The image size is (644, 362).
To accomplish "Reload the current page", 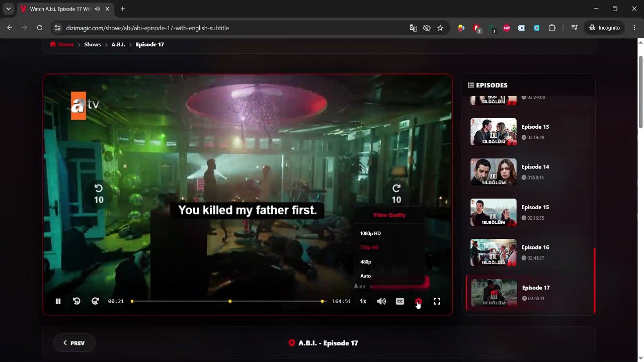I will (40, 28).
